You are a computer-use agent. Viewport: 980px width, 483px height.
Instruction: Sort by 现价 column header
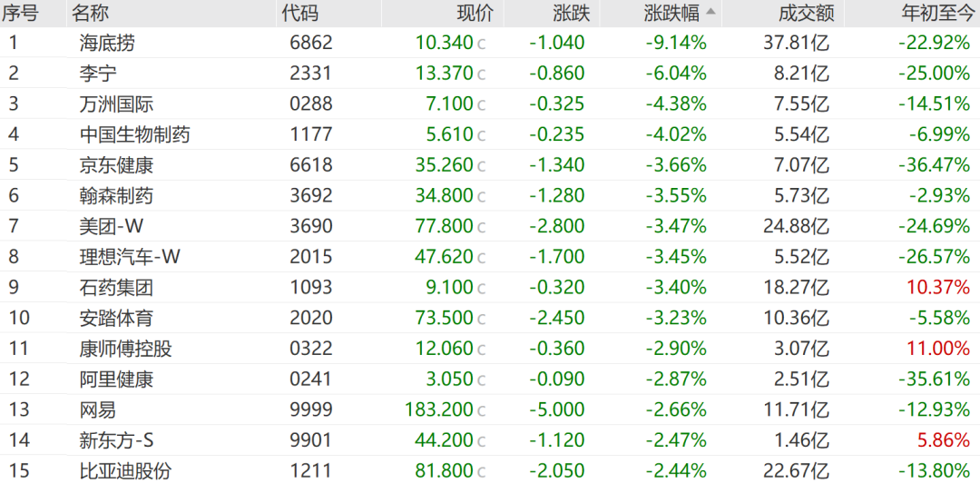[475, 13]
